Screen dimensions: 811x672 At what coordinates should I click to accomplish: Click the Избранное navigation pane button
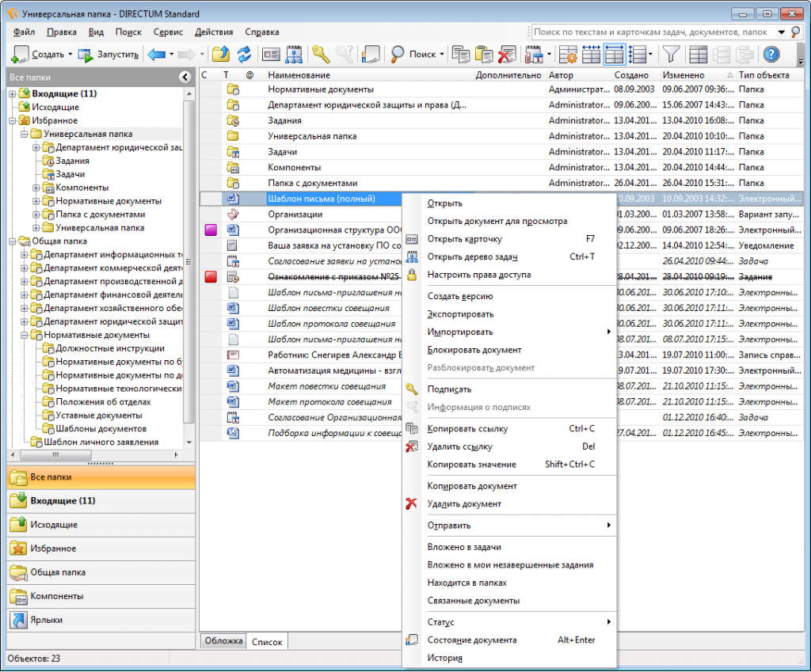click(x=101, y=549)
